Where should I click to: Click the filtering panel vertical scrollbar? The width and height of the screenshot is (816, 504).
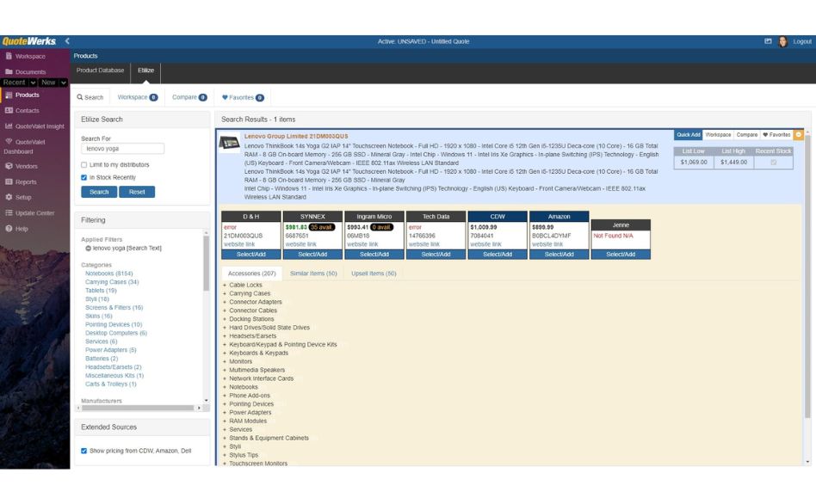tap(206, 262)
